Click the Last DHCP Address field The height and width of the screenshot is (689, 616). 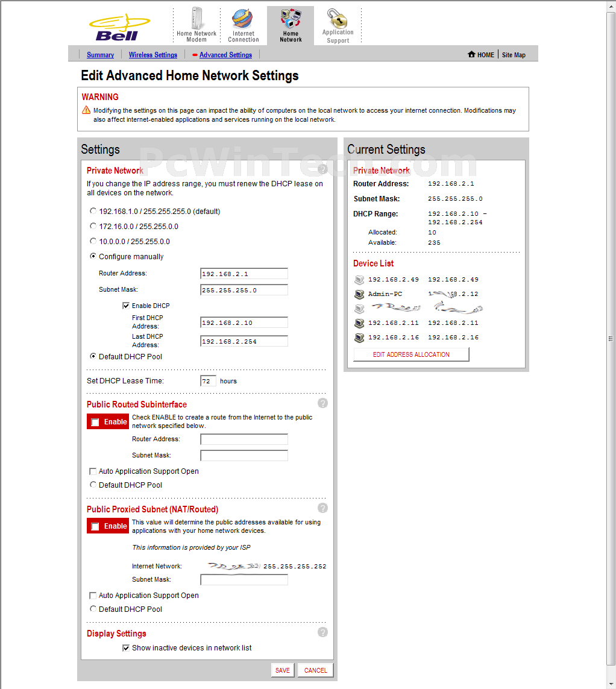(x=244, y=341)
